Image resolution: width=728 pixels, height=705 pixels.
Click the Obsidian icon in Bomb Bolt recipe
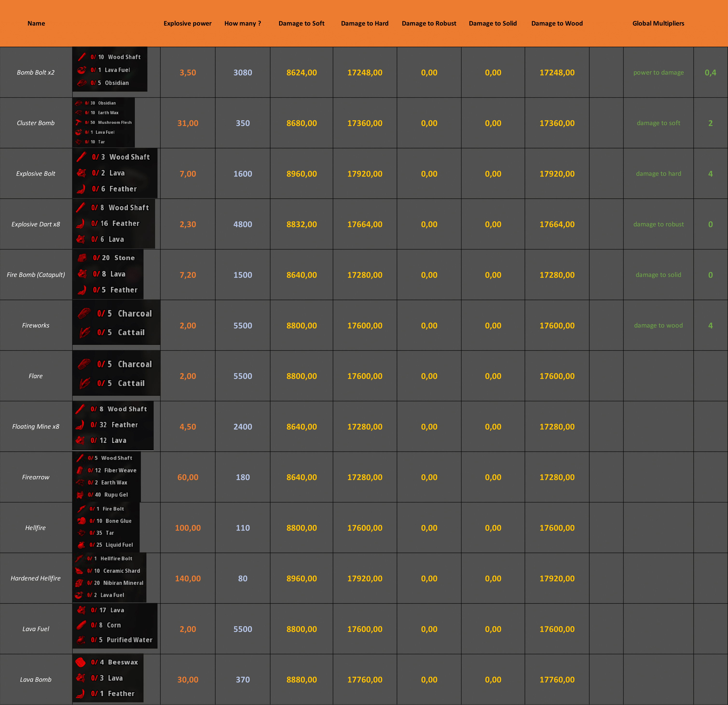coord(82,83)
